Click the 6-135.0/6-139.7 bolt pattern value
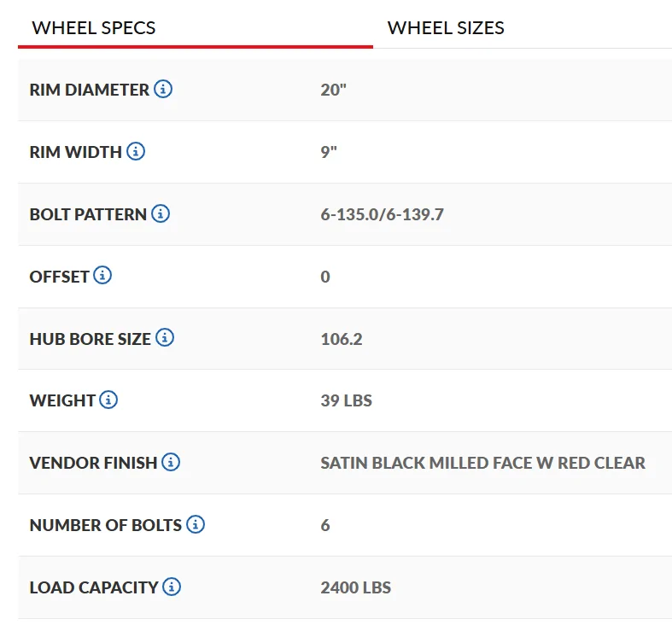672x625 pixels. click(382, 214)
